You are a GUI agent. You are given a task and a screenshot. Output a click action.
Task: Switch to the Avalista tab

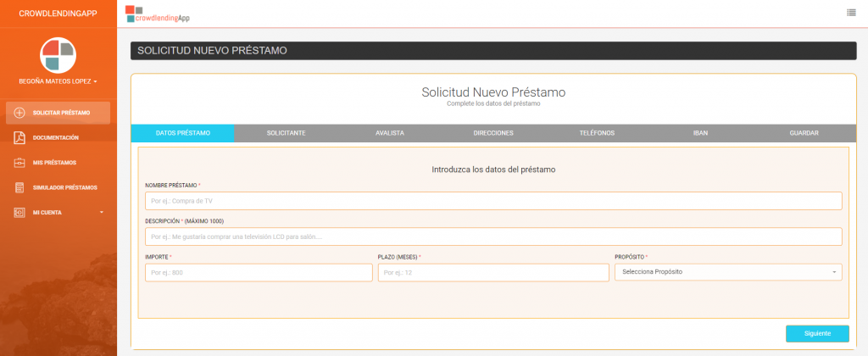390,133
